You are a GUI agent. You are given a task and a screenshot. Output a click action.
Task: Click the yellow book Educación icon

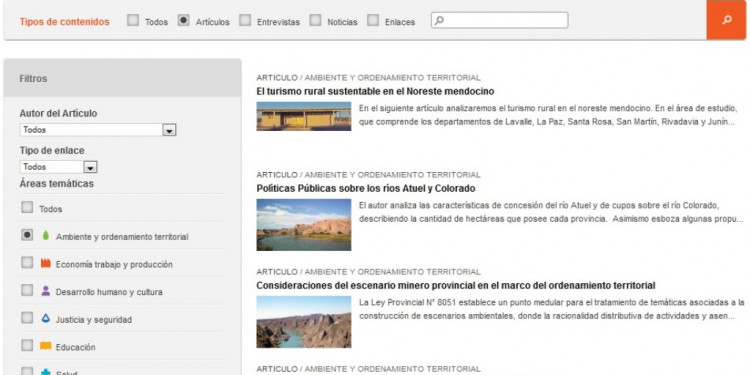coord(45,346)
